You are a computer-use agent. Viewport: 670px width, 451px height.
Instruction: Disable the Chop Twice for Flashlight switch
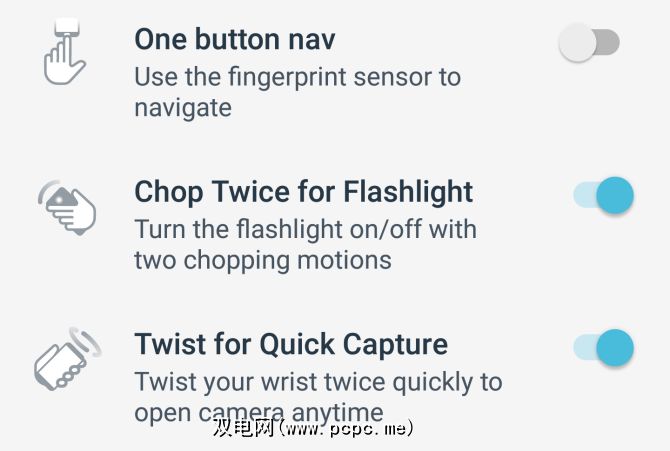point(604,195)
